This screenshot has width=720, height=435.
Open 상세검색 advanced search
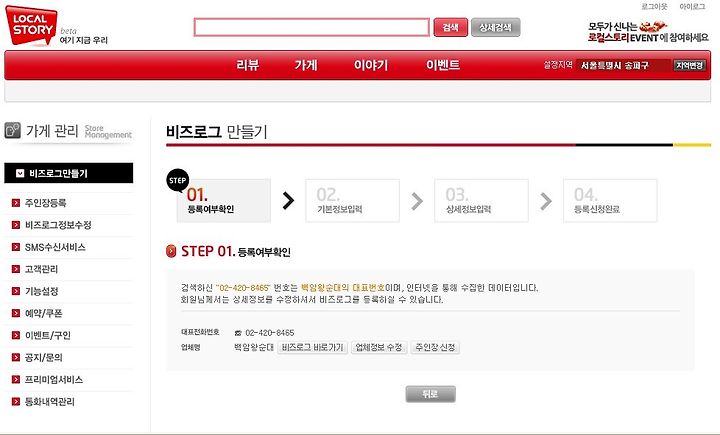point(495,28)
